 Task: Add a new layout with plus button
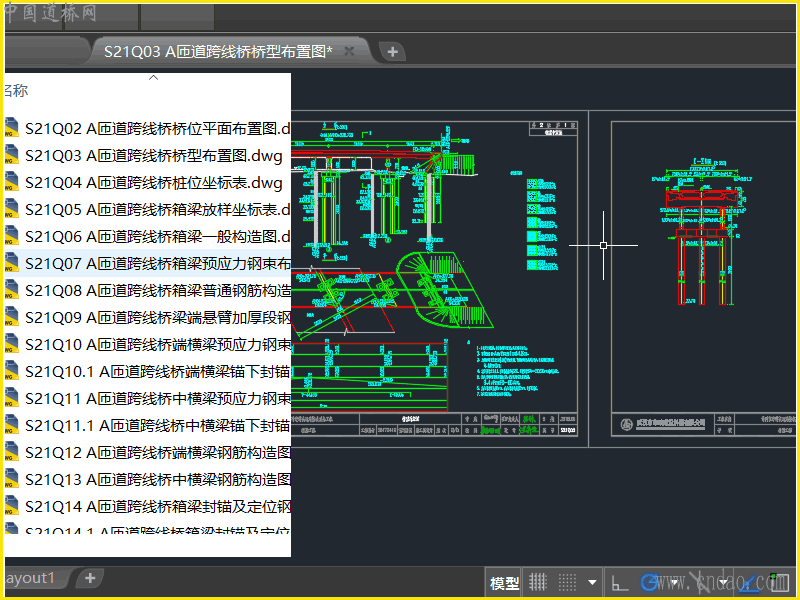pos(90,578)
